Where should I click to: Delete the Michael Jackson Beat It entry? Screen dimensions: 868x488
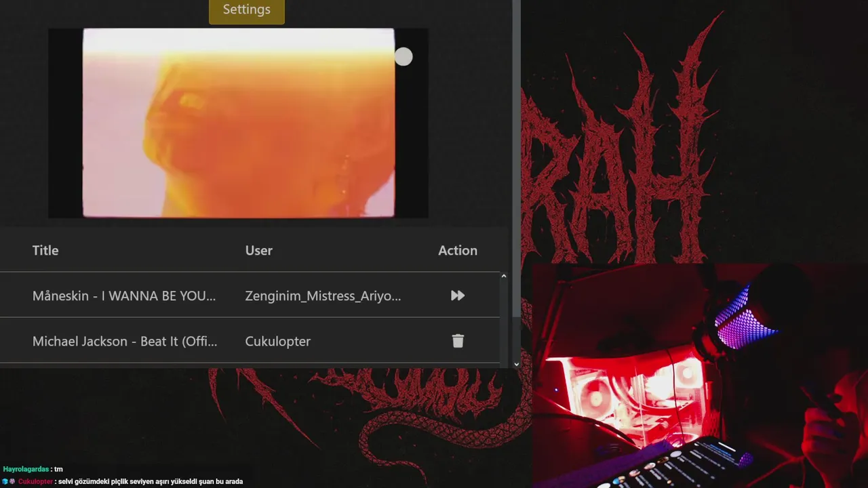point(458,341)
